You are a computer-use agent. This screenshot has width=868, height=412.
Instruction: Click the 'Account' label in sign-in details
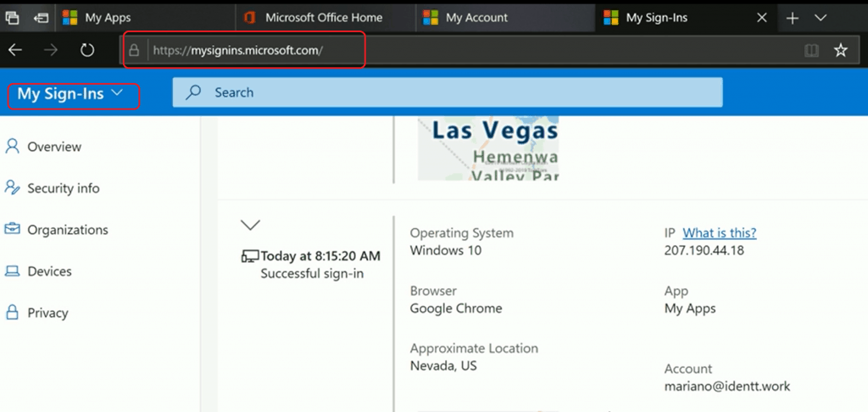pos(688,369)
